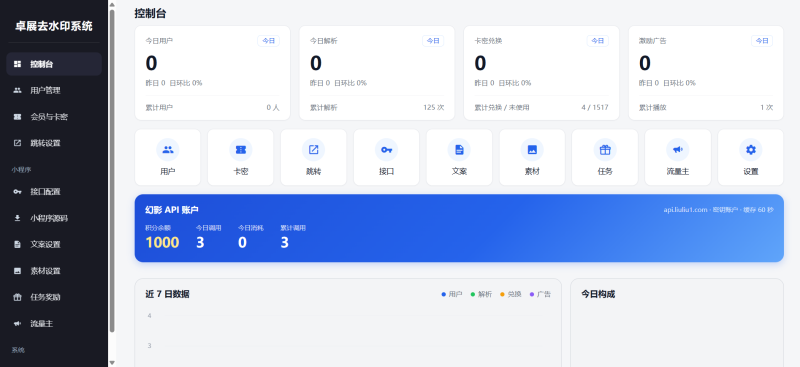
Task: Open the 任务 gift shortcut icon
Action: click(605, 150)
